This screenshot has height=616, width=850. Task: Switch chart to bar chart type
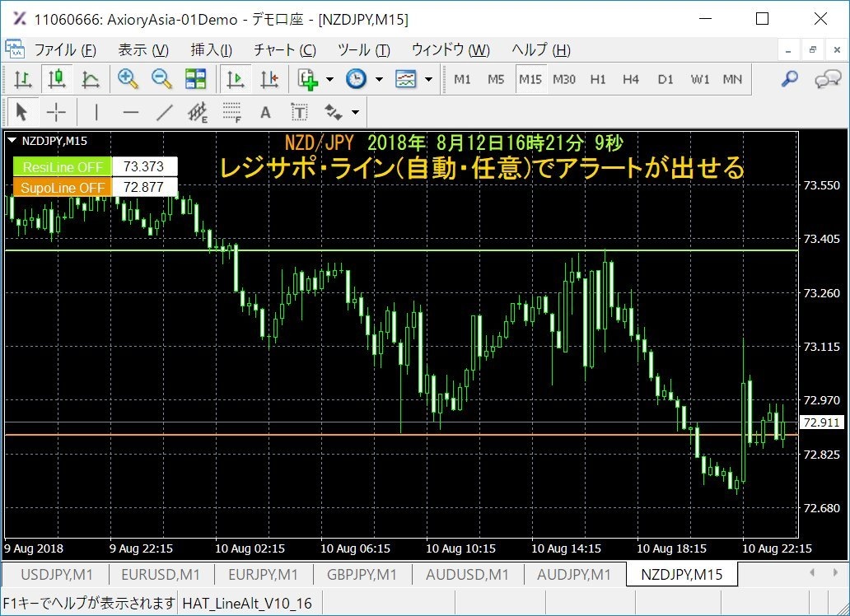point(23,80)
